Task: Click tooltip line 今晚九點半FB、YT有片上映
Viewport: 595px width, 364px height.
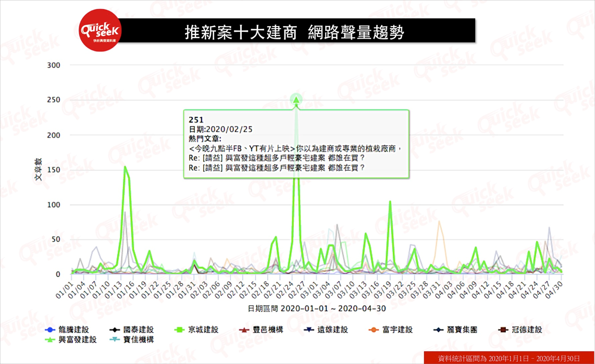Action: [x=295, y=148]
